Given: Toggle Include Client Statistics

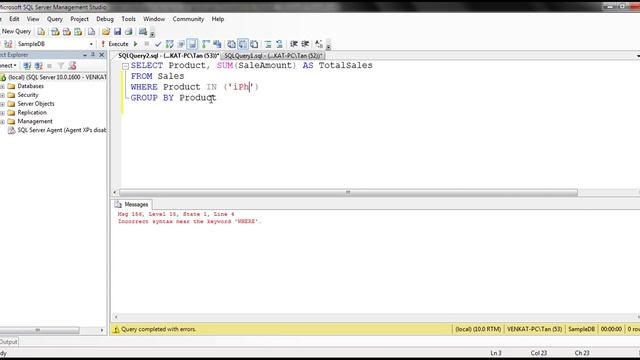Looking at the screenshot, I should click(217, 44).
